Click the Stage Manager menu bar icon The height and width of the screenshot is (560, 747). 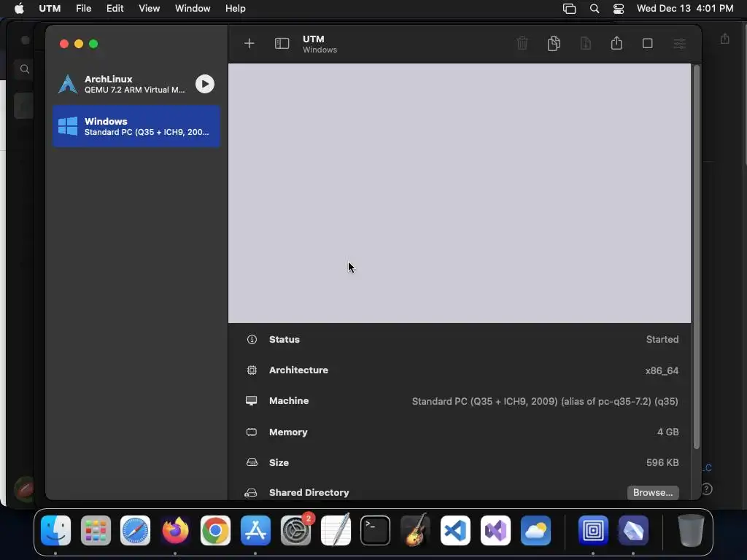(569, 9)
